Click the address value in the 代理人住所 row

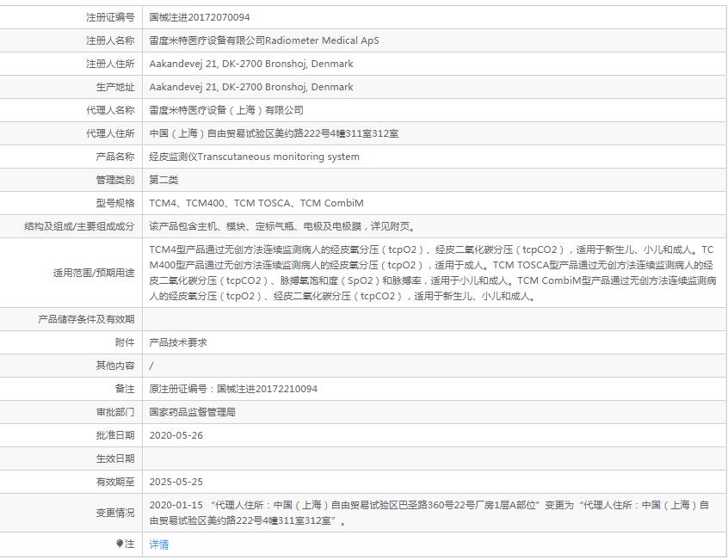(274, 133)
